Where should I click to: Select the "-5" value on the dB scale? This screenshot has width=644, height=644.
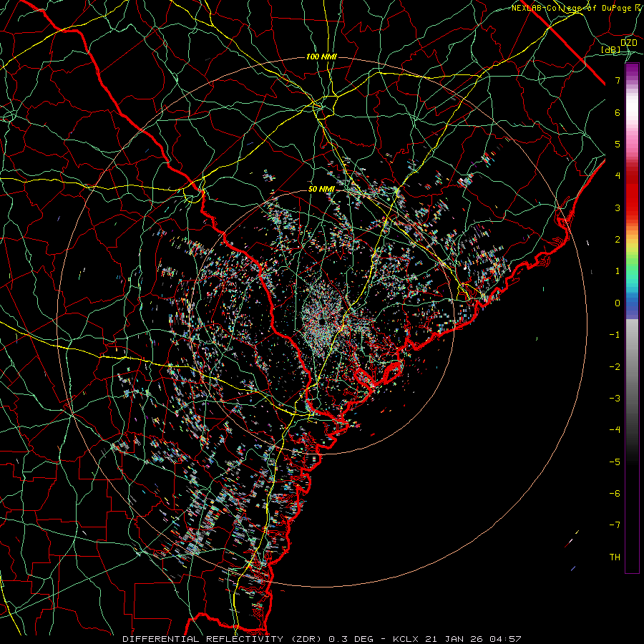(x=615, y=462)
